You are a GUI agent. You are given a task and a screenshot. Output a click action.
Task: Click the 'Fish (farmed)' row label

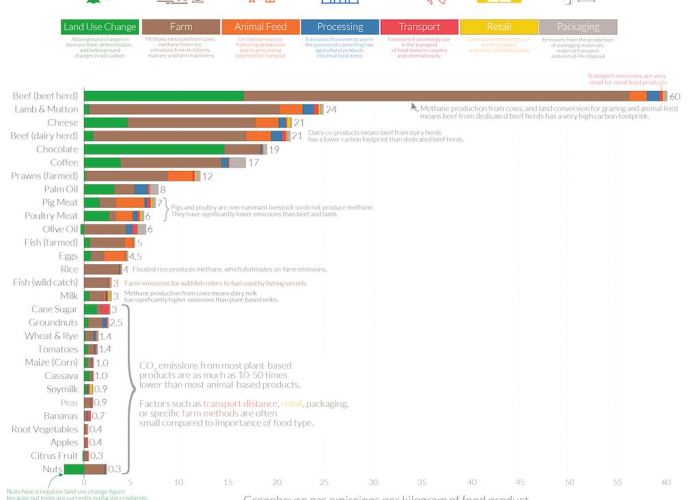(51, 242)
